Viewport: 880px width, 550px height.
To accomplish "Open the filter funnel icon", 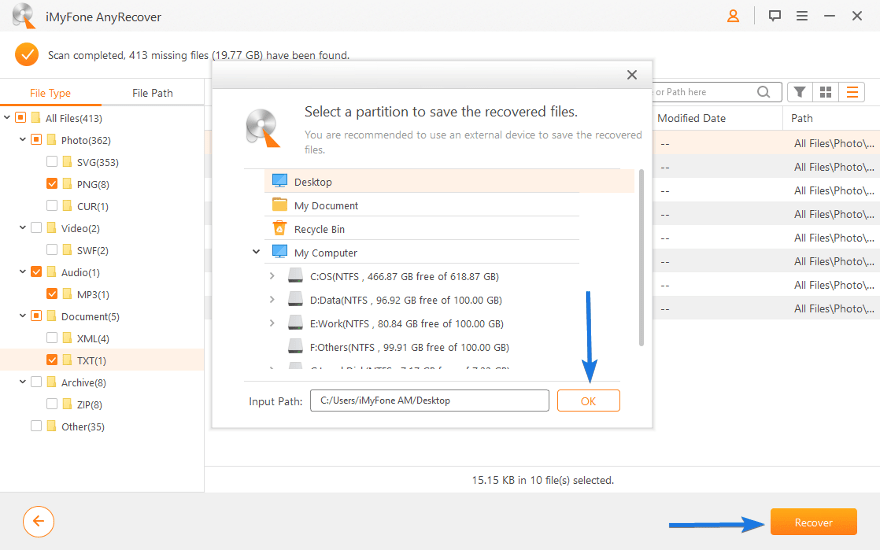I will pos(800,92).
